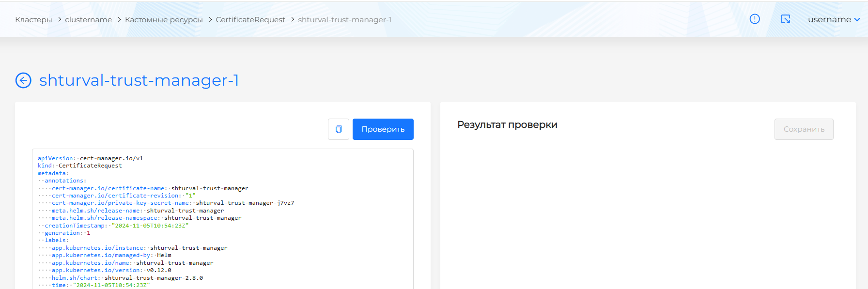Image resolution: width=868 pixels, height=289 pixels.
Task: Select the annotations key in the editor
Action: pos(65,181)
